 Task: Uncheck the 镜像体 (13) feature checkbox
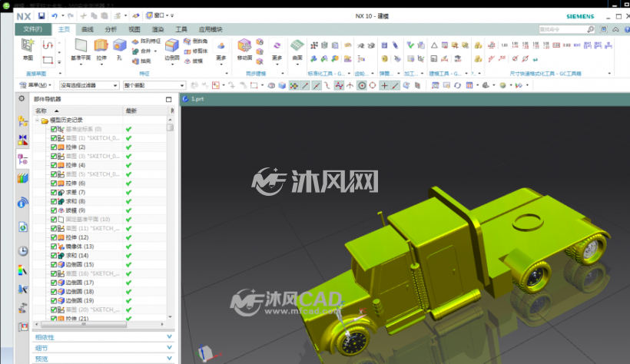click(54, 247)
